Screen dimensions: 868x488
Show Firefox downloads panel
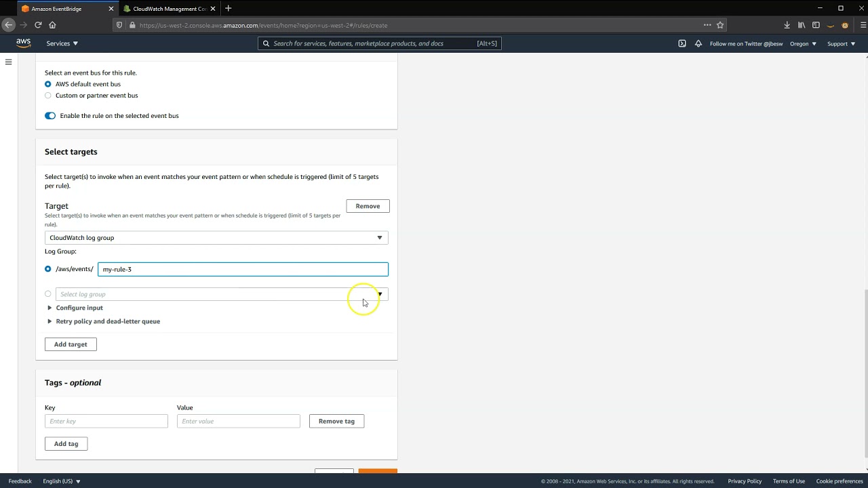pos(787,25)
